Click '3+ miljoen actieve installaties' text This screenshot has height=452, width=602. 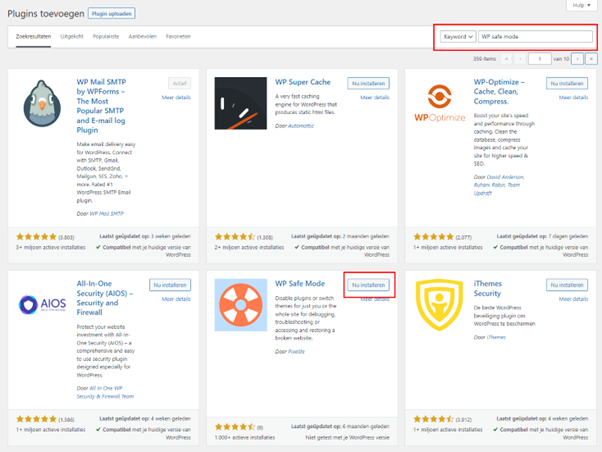pyautogui.click(x=50, y=247)
